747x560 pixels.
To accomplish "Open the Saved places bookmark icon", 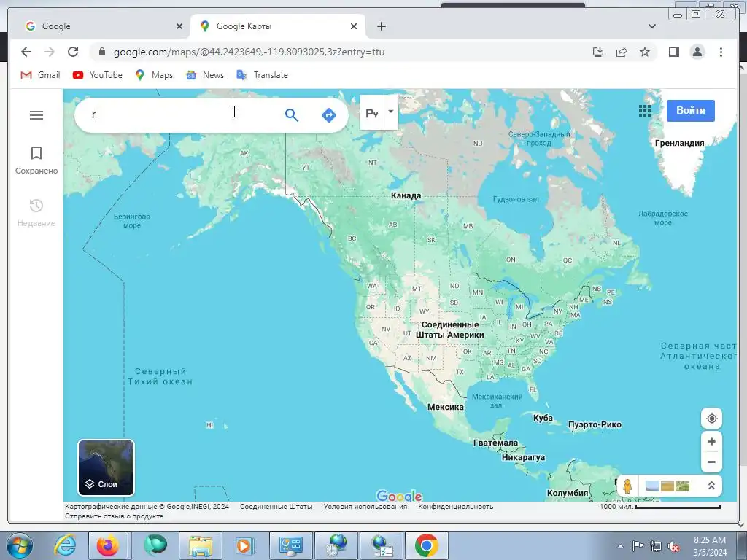I will (x=36, y=153).
